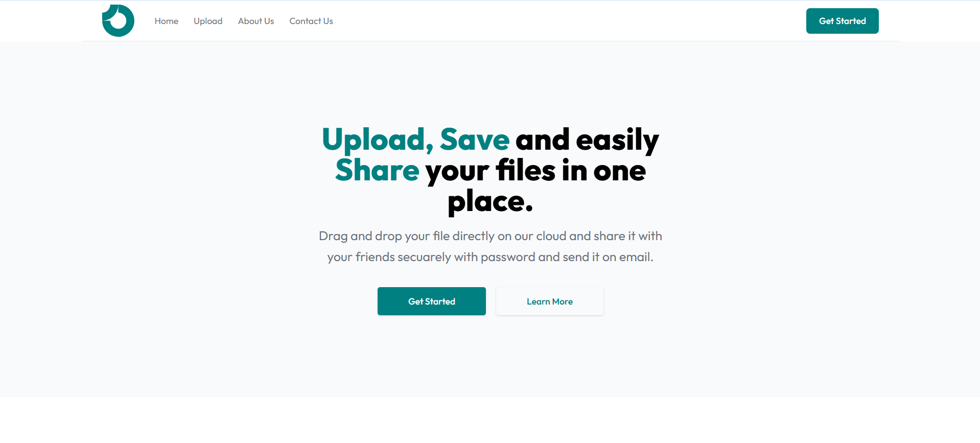Open the Learn More button

click(549, 301)
